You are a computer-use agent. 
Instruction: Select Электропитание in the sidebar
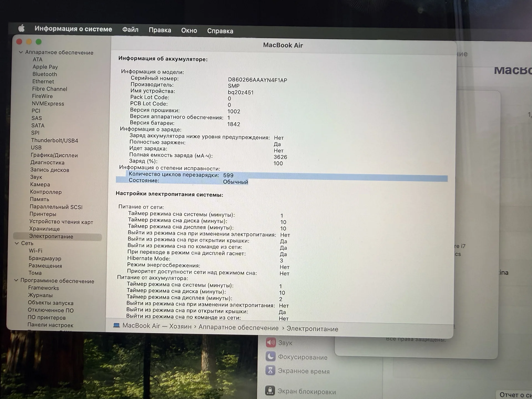[57, 236]
